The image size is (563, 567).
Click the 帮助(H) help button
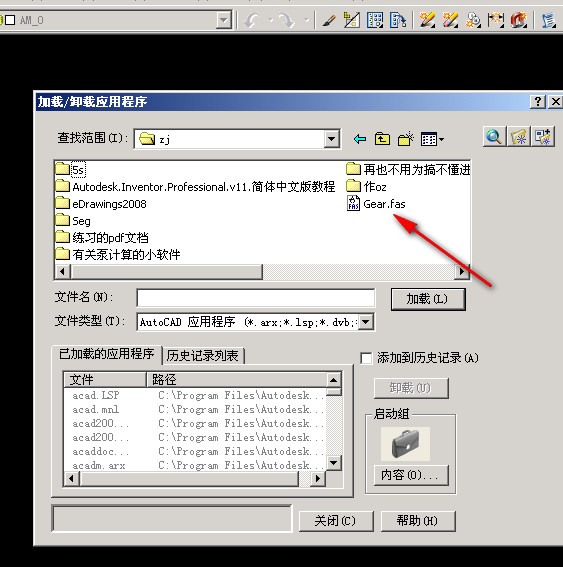[x=418, y=521]
